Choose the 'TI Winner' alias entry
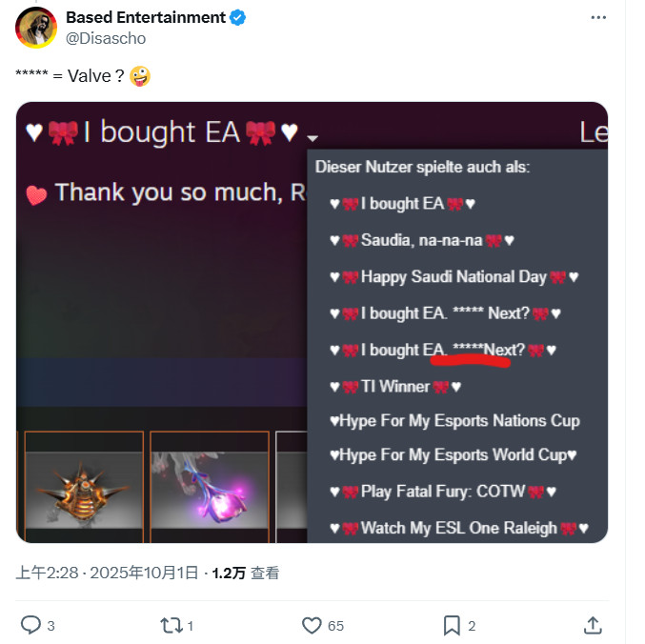 pos(394,386)
